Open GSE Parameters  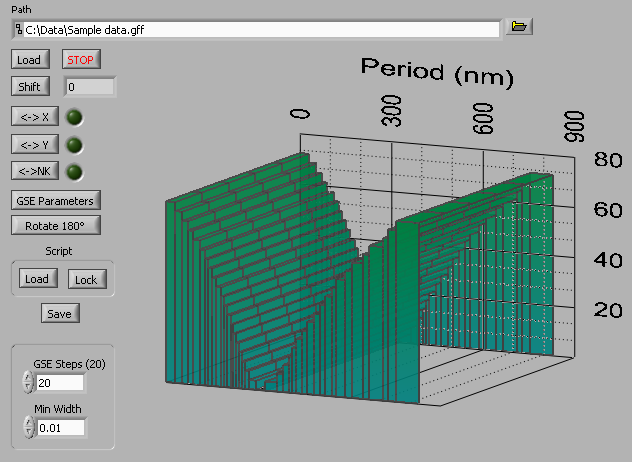pyautogui.click(x=56, y=200)
